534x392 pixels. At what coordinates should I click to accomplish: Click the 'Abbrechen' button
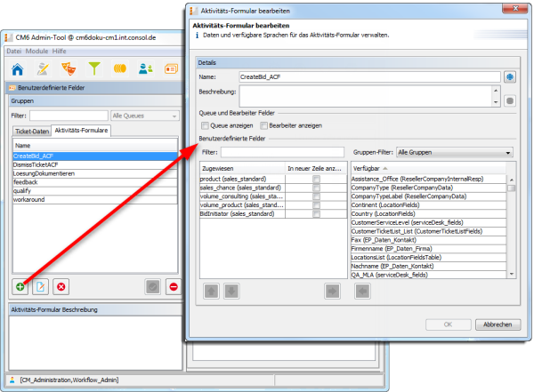(x=497, y=325)
